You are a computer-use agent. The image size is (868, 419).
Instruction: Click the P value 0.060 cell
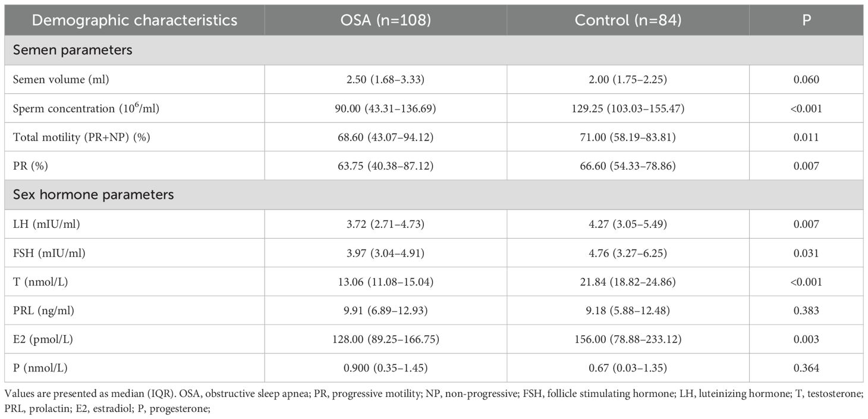(806, 79)
